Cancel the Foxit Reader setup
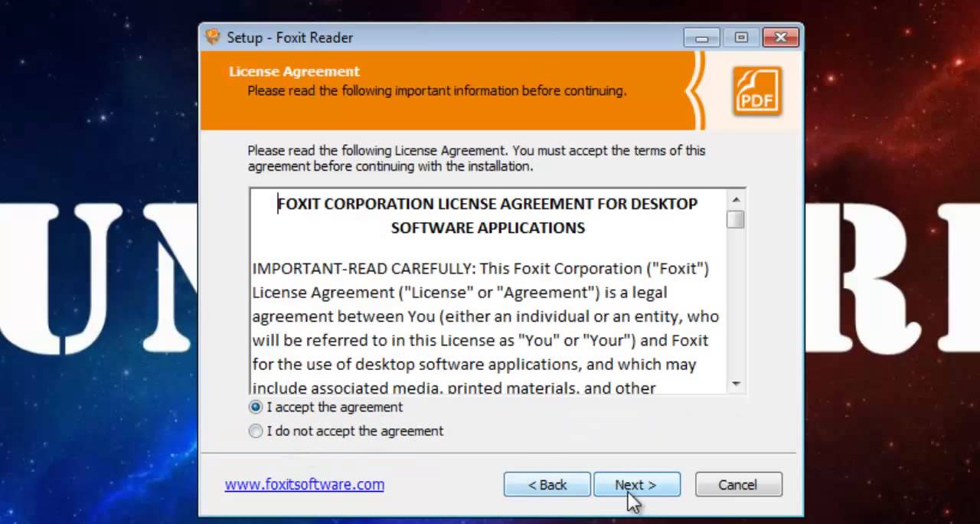The height and width of the screenshot is (524, 980). pos(738,484)
